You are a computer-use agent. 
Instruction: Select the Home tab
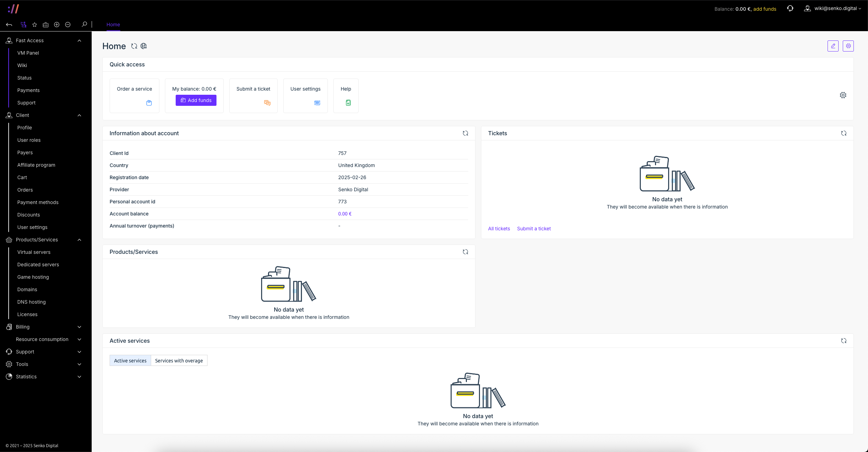coord(113,25)
